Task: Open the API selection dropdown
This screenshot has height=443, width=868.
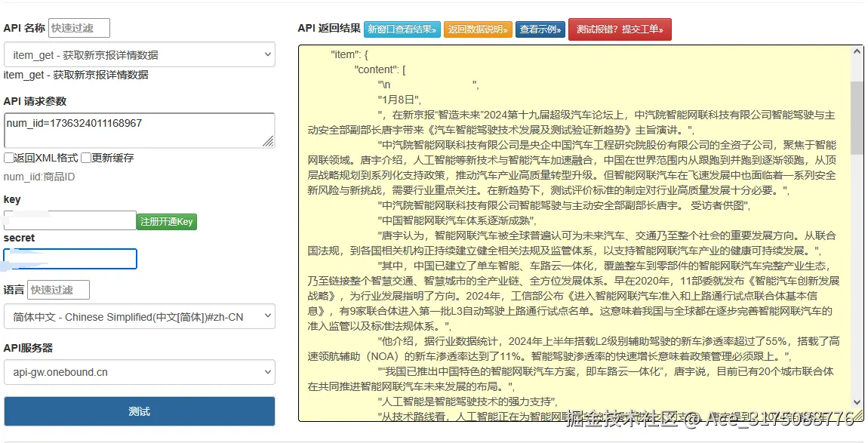Action: (x=139, y=54)
